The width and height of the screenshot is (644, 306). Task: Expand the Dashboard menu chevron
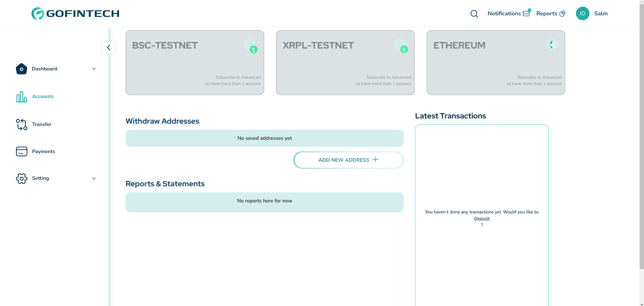tap(94, 69)
